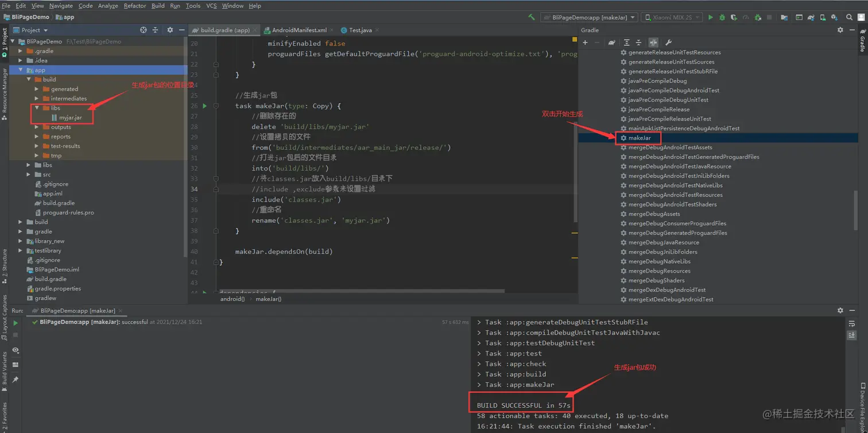Open Run panel settings gear
868x433 pixels.
(840, 310)
